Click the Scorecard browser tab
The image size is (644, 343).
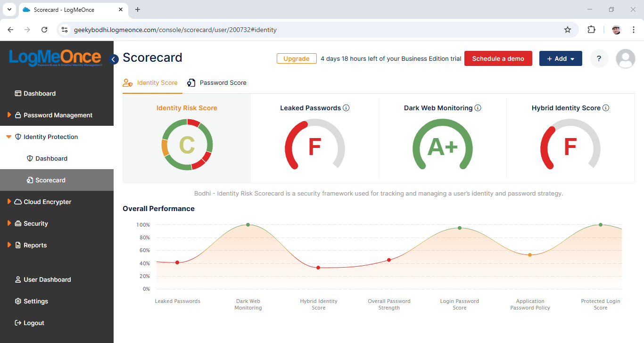pos(73,9)
